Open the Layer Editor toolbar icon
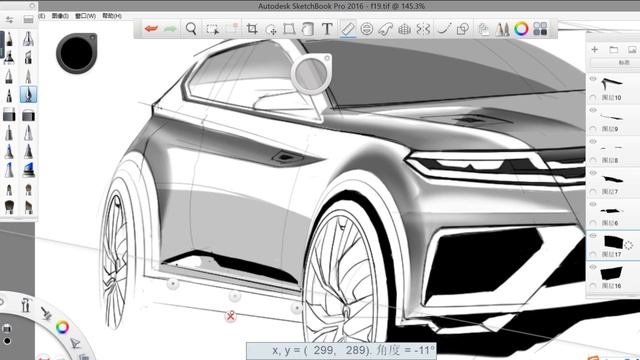This screenshot has width=640, height=360. coord(483,29)
